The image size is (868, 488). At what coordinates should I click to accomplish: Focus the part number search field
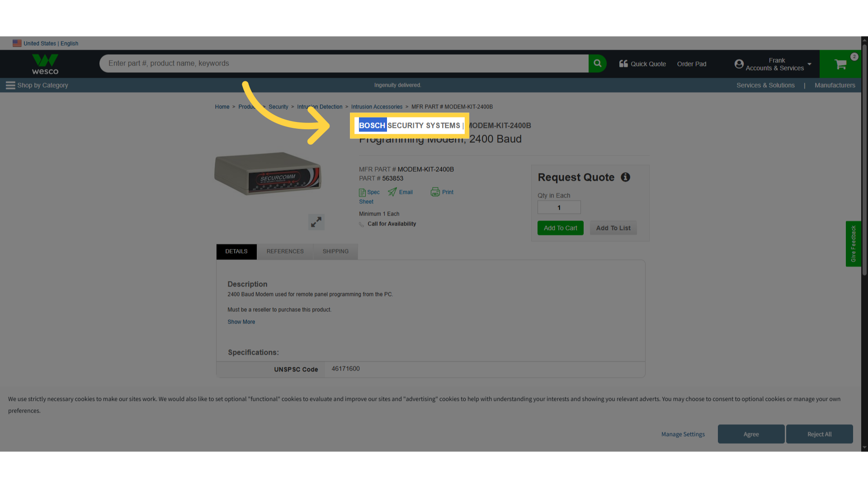click(x=344, y=64)
